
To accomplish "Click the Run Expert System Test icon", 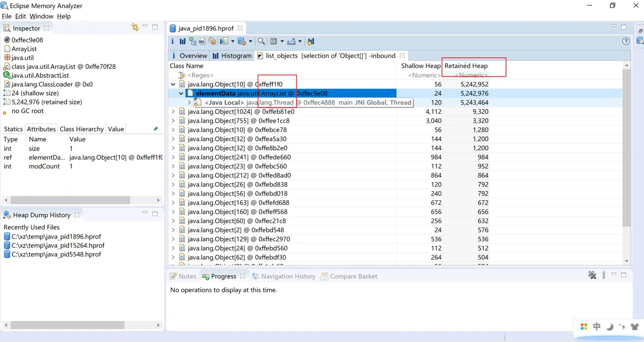I will tap(224, 41).
